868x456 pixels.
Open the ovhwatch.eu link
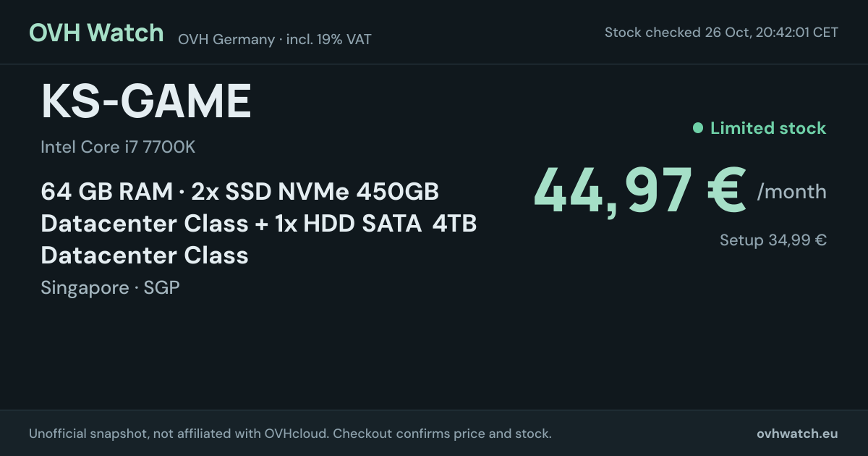pyautogui.click(x=797, y=434)
